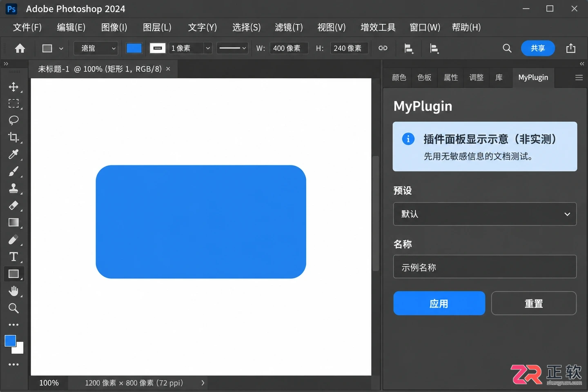Click the export share arrow icon
The width and height of the screenshot is (588, 392).
tap(571, 48)
